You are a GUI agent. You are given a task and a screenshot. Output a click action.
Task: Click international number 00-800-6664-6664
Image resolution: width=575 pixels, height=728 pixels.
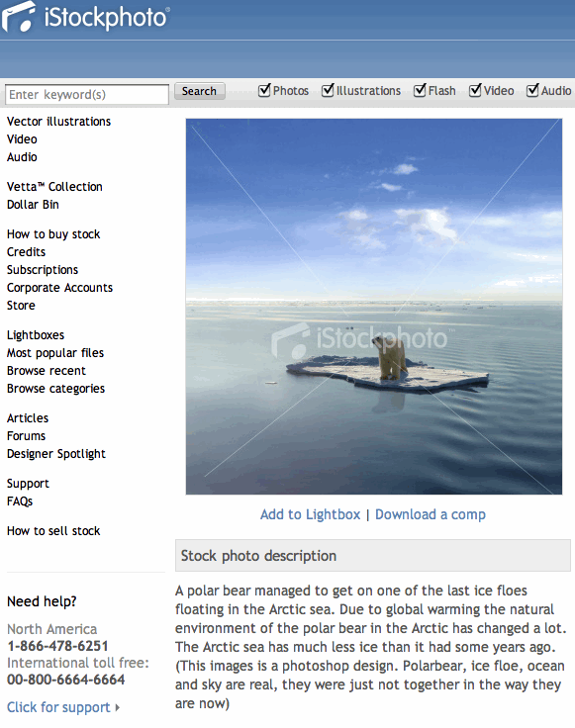click(x=66, y=680)
